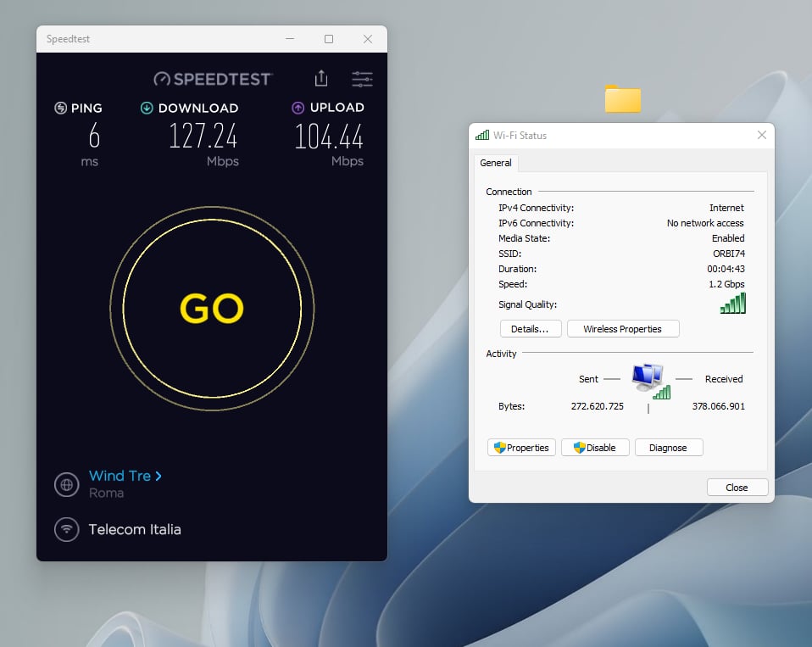This screenshot has height=647, width=812.
Task: Start the test with the GO button
Action: click(212, 309)
